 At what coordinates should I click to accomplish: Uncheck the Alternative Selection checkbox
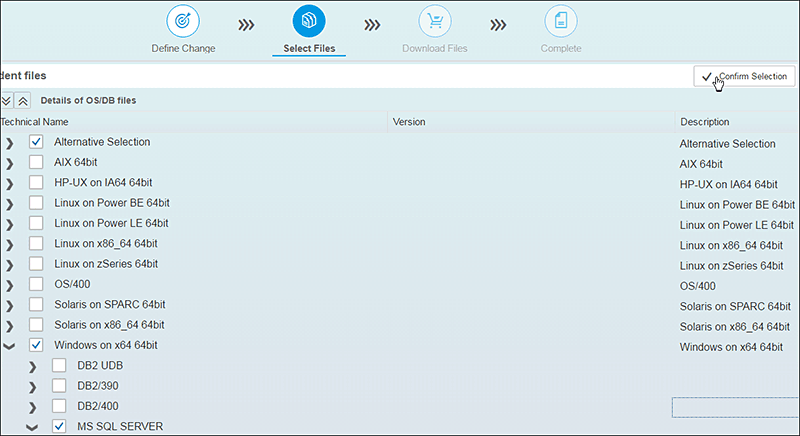coord(36,142)
